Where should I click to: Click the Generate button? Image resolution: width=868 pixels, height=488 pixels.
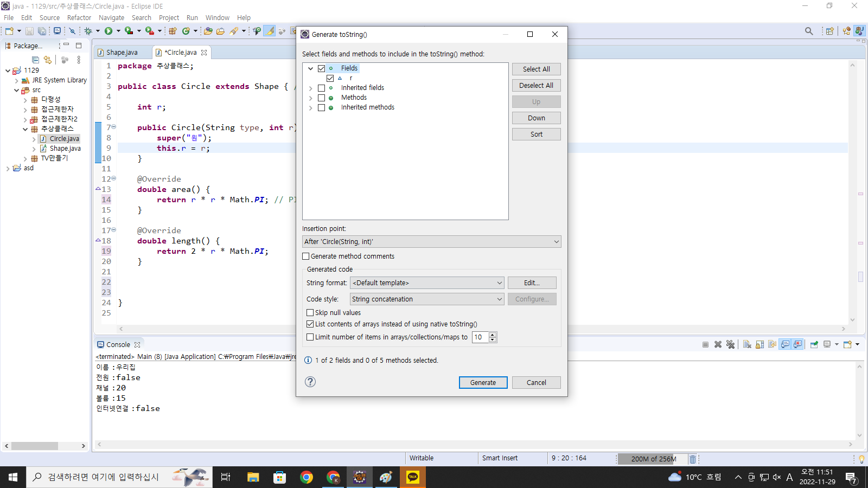coord(483,383)
